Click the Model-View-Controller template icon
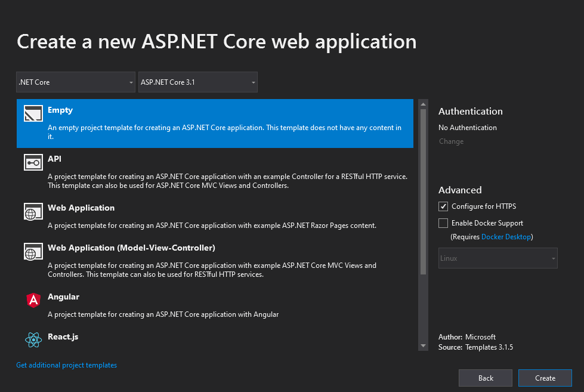The height and width of the screenshot is (392, 584). pyautogui.click(x=33, y=251)
